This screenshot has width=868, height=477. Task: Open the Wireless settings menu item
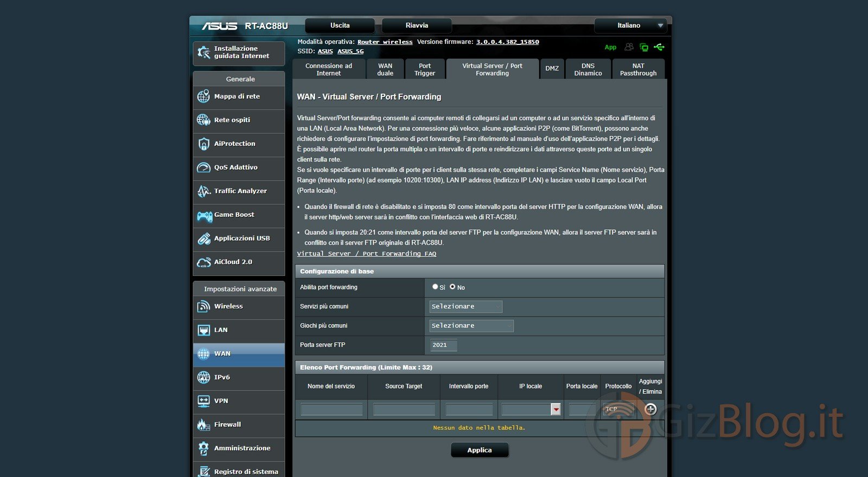(x=239, y=307)
